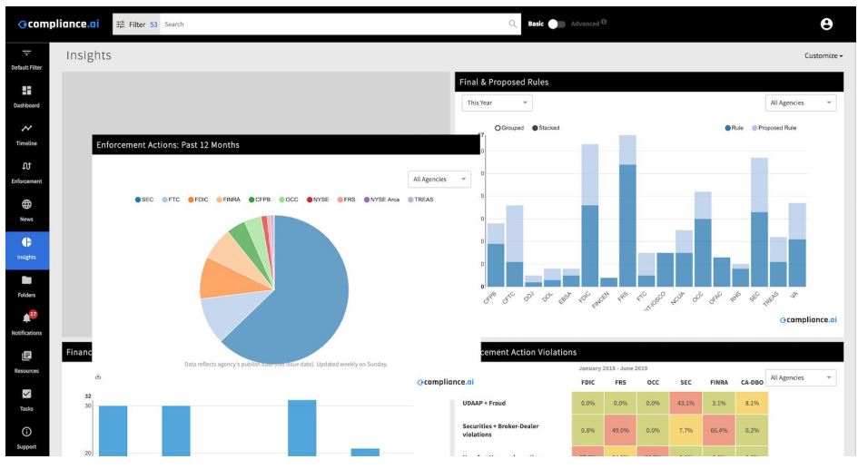Click the FINRA 66.4% heatmap cell
This screenshot has width=868, height=469.
point(718,430)
